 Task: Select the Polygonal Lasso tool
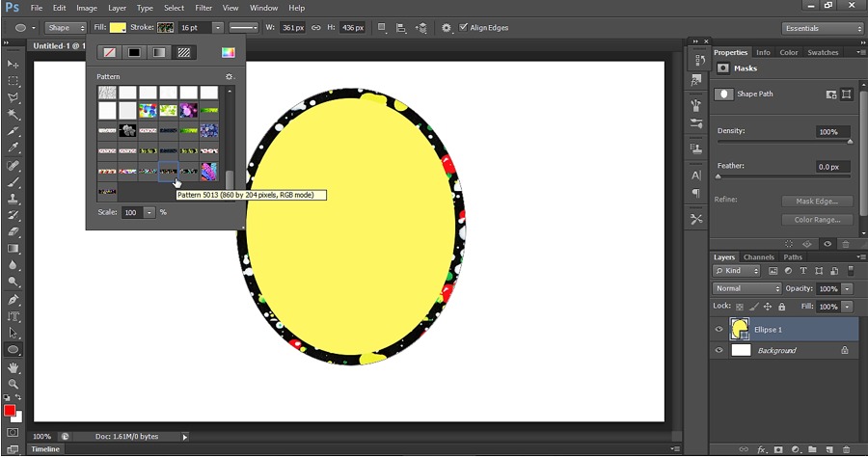(x=13, y=98)
